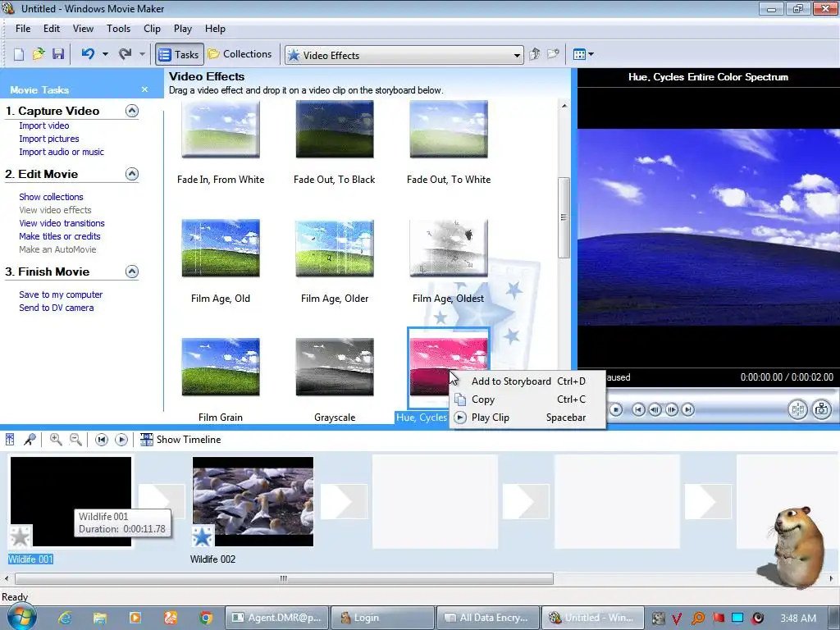Click the Redo arrow icon
The height and width of the screenshot is (630, 840).
pyautogui.click(x=126, y=53)
